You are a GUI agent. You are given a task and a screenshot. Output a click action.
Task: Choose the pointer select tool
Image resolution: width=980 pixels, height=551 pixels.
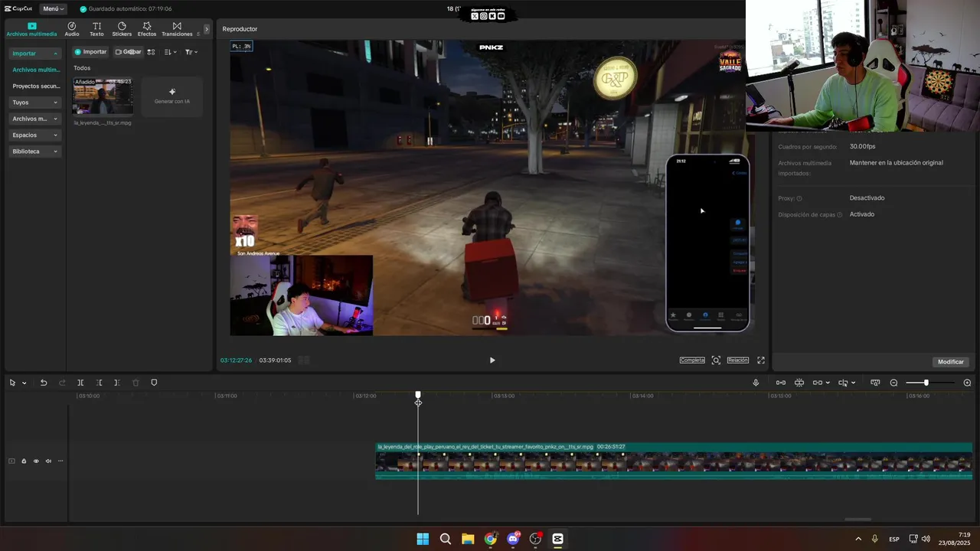(x=12, y=383)
